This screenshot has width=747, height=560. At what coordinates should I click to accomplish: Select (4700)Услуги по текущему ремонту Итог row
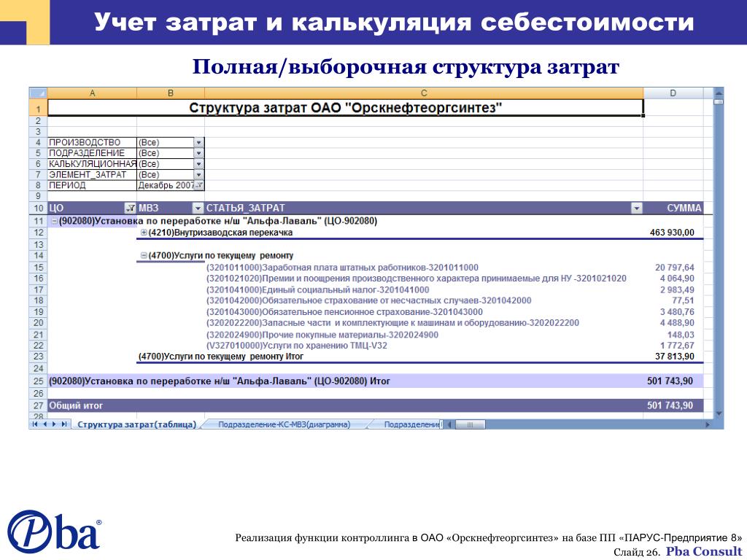(220, 356)
